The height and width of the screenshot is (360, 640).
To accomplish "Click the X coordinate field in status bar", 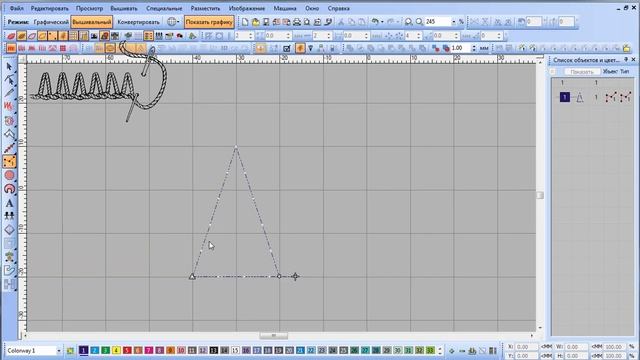I will point(527,347).
